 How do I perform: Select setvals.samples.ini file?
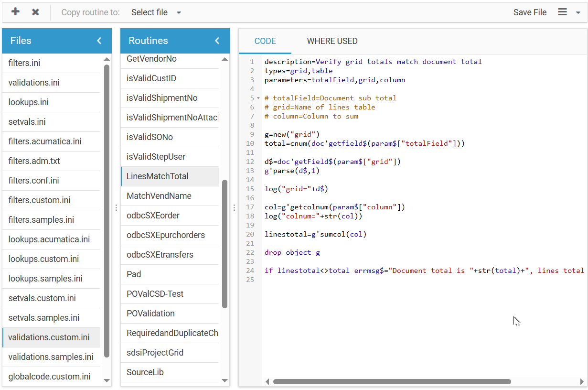(x=51, y=318)
